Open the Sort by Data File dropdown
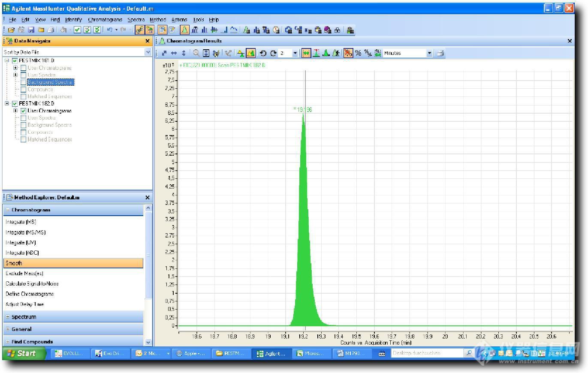The height and width of the screenshot is (373, 588). (x=148, y=52)
